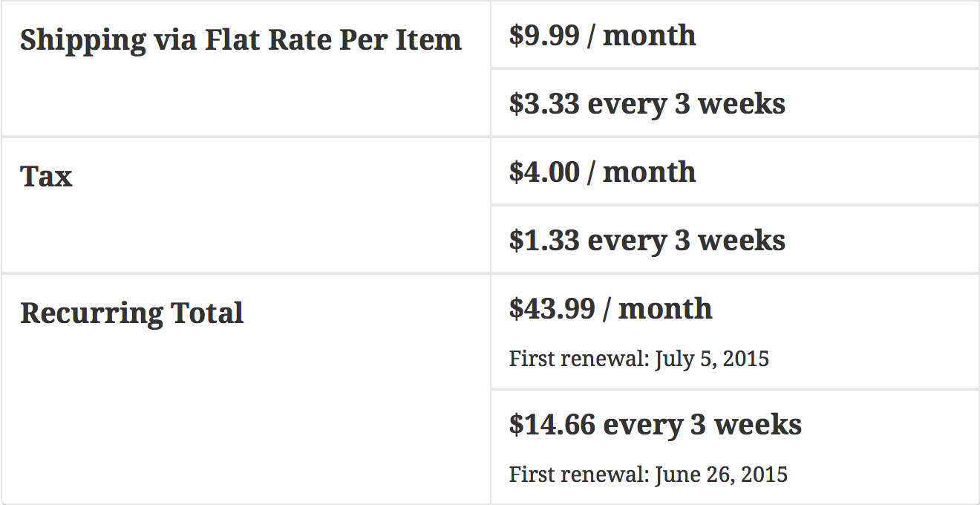Click the $1.33 every 3 weeks tax cell
Screen dimensions: 980x505
647,240
